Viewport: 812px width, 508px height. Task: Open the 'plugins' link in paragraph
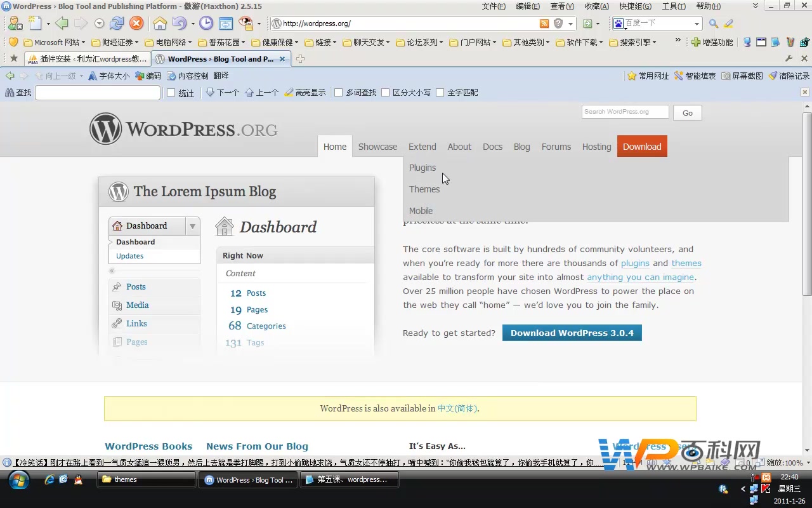tap(635, 263)
